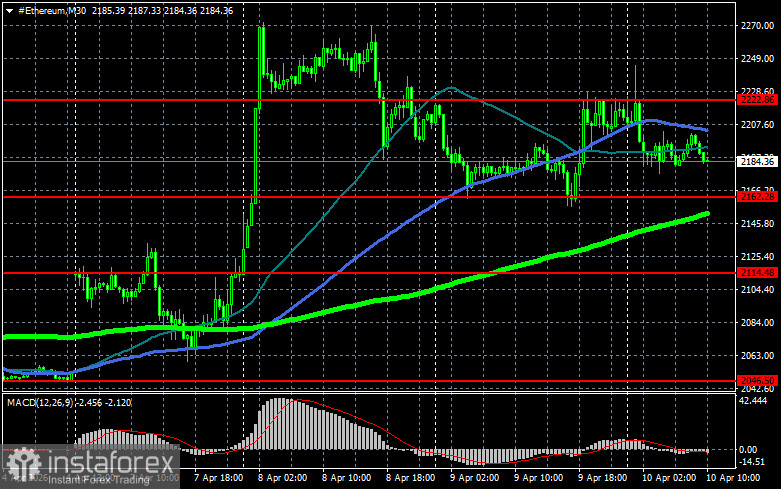Click the 7 Apr 18:00 time label
Image resolution: width=781 pixels, height=489 pixels.
point(218,478)
